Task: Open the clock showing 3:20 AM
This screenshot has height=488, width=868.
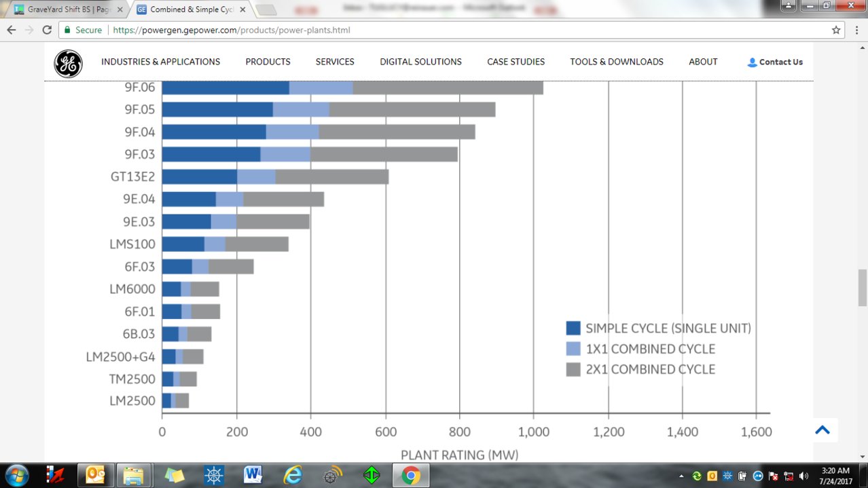Action: coord(835,476)
